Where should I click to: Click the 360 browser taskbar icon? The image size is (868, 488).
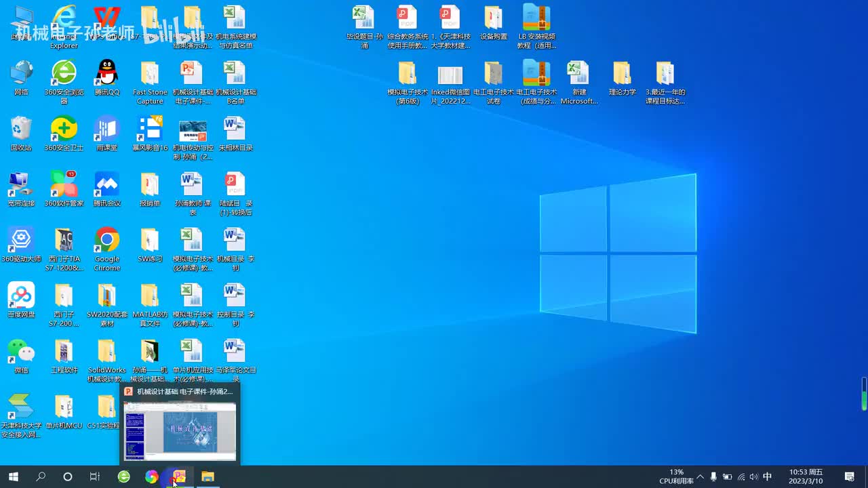click(x=123, y=476)
